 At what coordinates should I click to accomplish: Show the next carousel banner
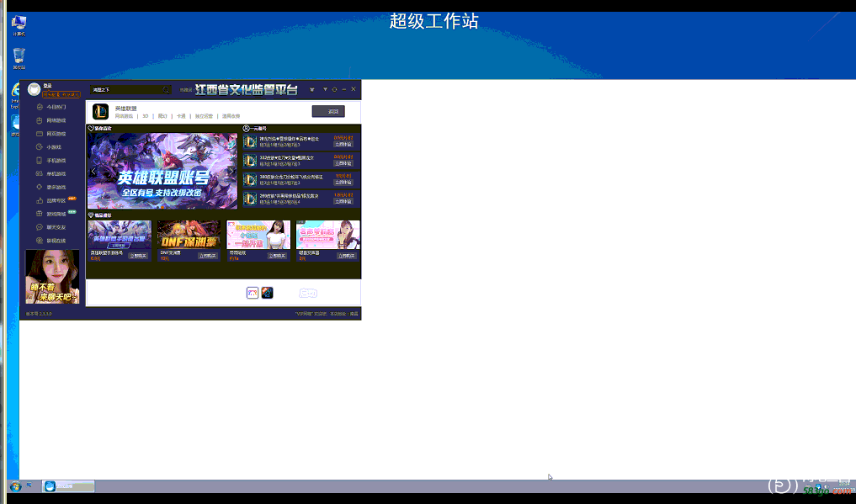point(231,172)
